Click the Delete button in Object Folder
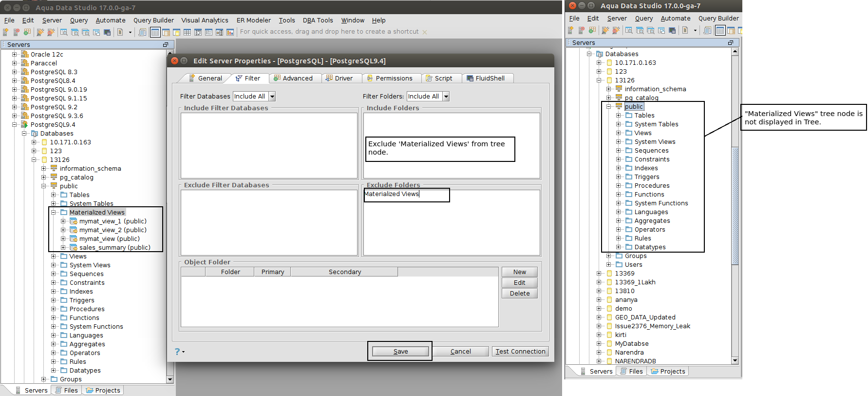 (520, 294)
